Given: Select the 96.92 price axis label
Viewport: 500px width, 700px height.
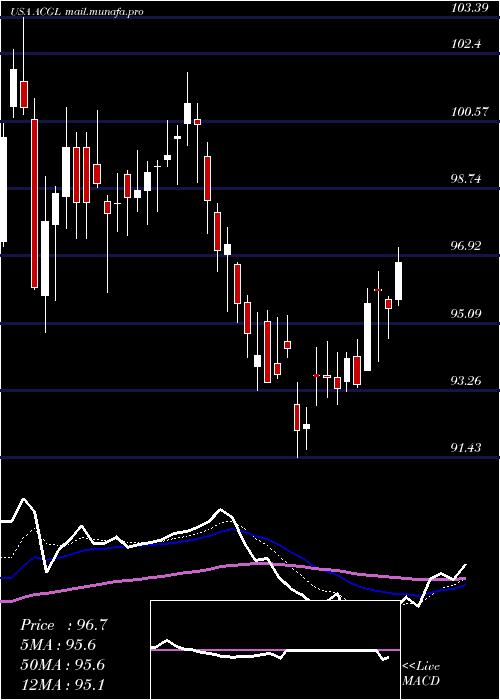Looking at the screenshot, I should (466, 246).
